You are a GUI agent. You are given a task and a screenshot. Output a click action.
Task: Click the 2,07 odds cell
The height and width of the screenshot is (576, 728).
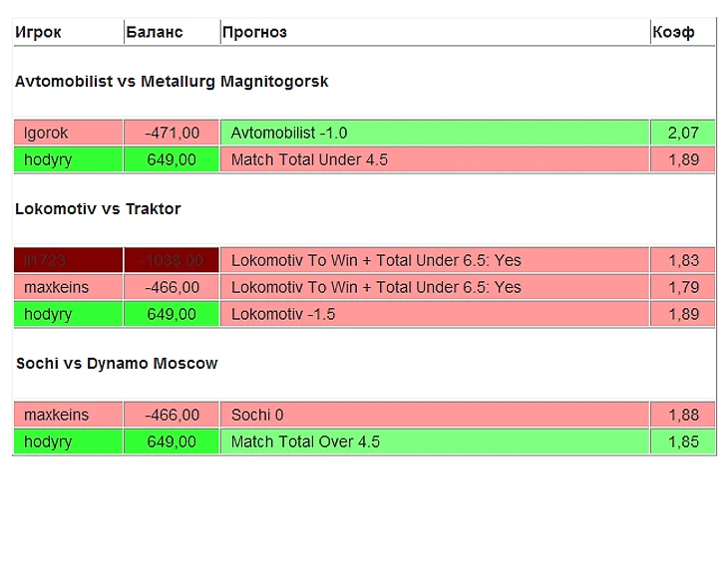click(x=683, y=133)
